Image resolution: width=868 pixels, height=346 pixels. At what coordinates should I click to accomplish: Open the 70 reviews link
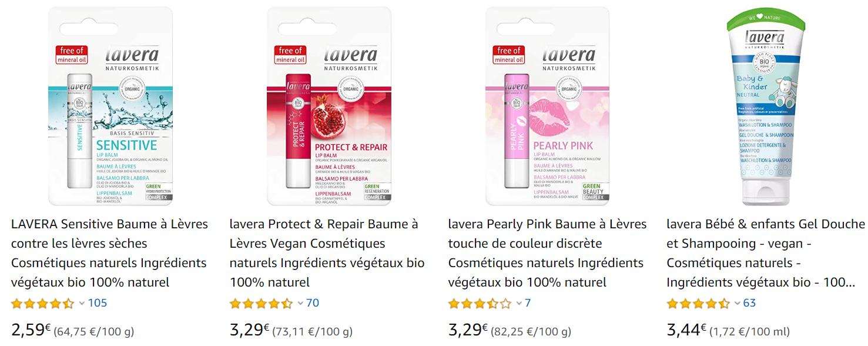point(313,303)
